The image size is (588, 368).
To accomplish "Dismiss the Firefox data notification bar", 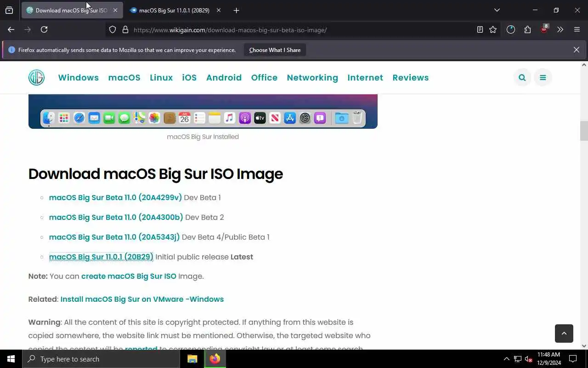I will pyautogui.click(x=576, y=50).
